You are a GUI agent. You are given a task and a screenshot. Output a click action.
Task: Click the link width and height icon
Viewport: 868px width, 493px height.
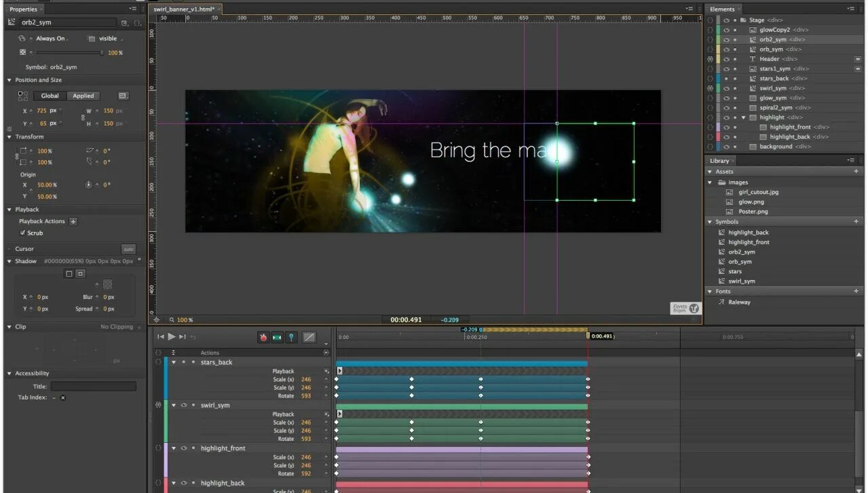click(x=83, y=117)
